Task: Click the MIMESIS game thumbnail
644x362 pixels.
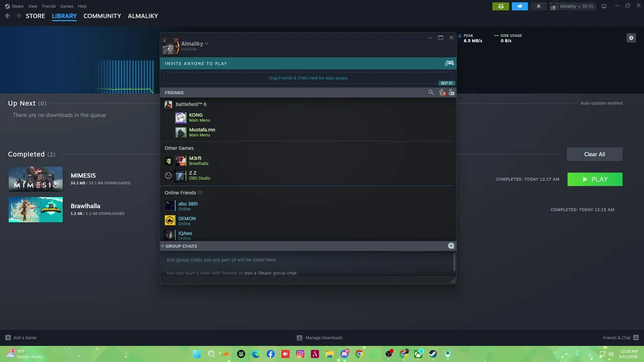Action: point(36,179)
